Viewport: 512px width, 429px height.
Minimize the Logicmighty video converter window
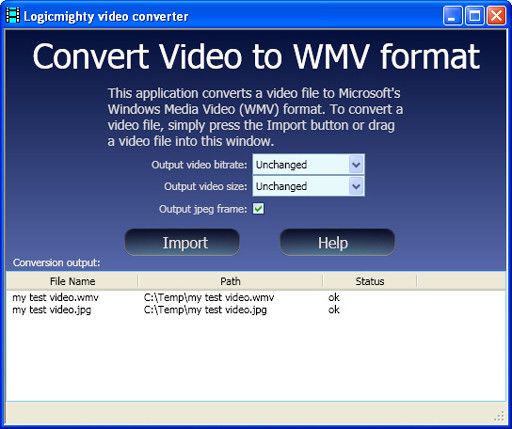(x=452, y=16)
